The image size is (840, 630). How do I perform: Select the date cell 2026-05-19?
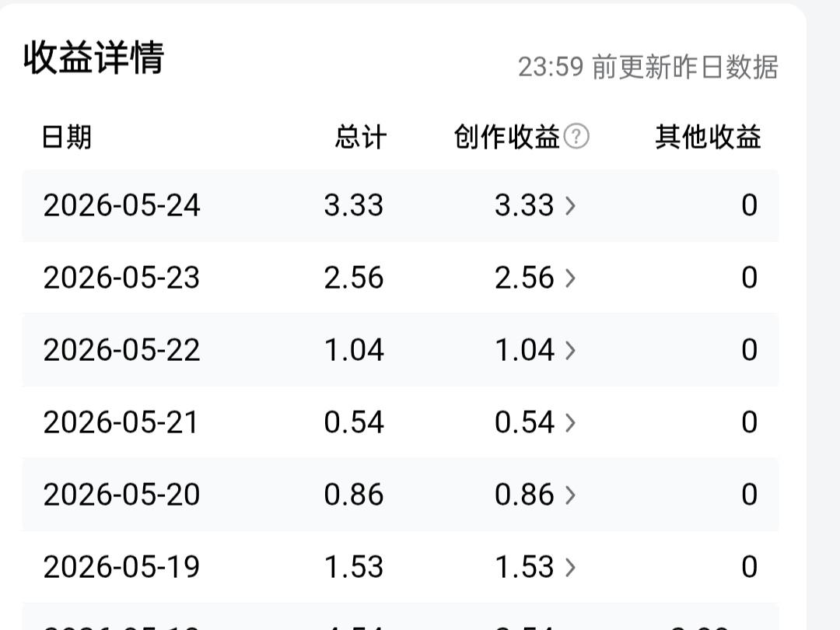(121, 567)
